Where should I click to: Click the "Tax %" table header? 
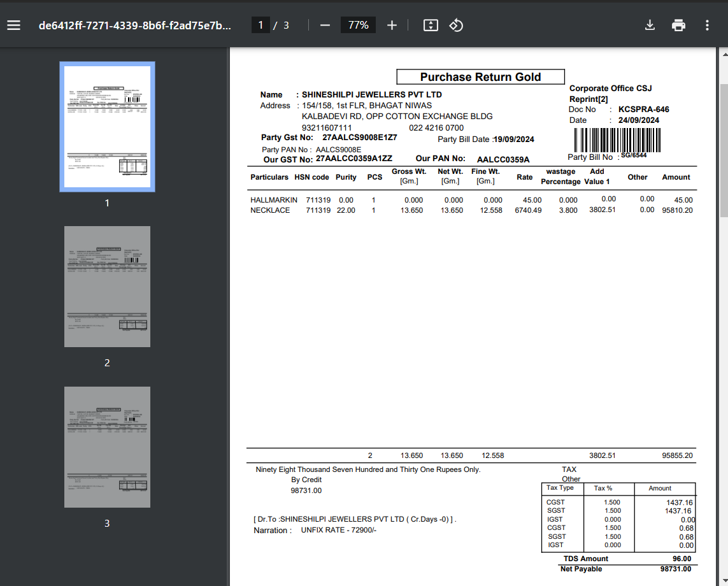click(x=603, y=488)
